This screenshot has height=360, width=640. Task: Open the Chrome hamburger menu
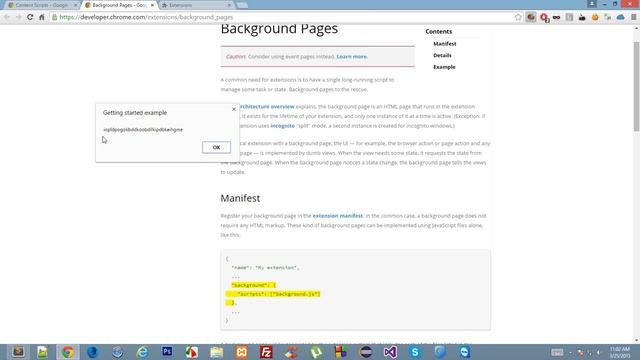tap(633, 17)
